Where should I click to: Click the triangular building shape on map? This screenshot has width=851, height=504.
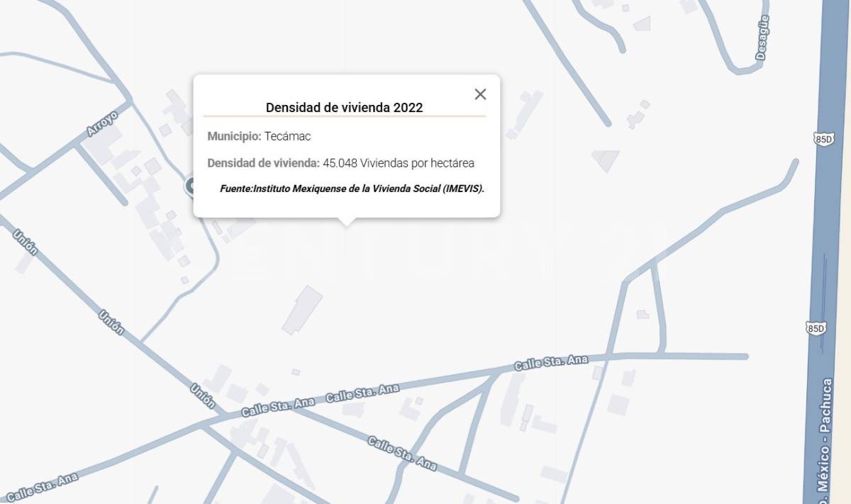606,159
